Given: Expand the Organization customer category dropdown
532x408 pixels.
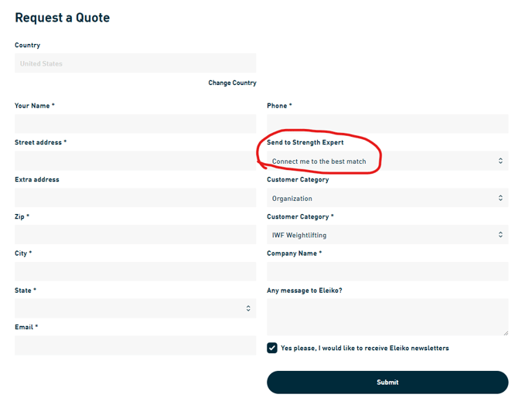Looking at the screenshot, I should [x=387, y=198].
